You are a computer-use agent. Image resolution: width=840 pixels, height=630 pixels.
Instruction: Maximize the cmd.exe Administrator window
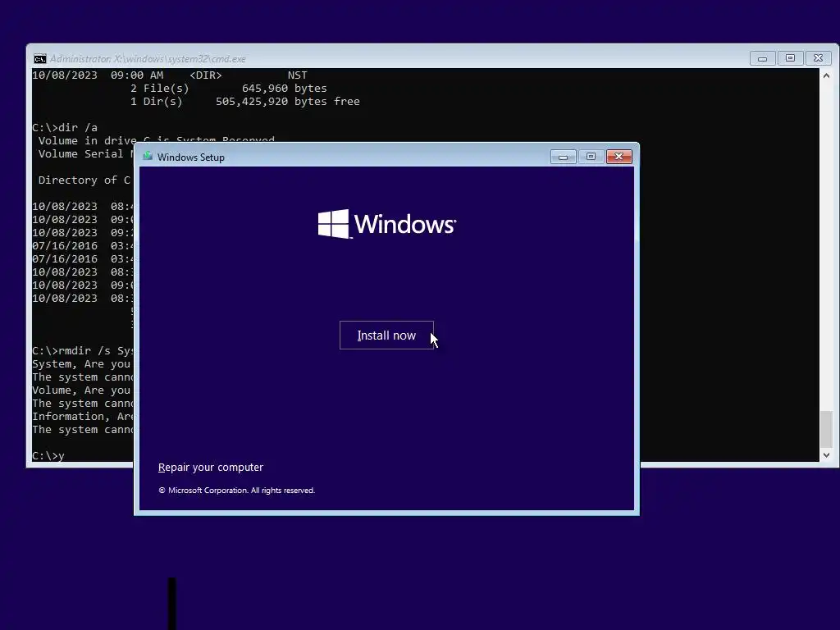coord(790,58)
